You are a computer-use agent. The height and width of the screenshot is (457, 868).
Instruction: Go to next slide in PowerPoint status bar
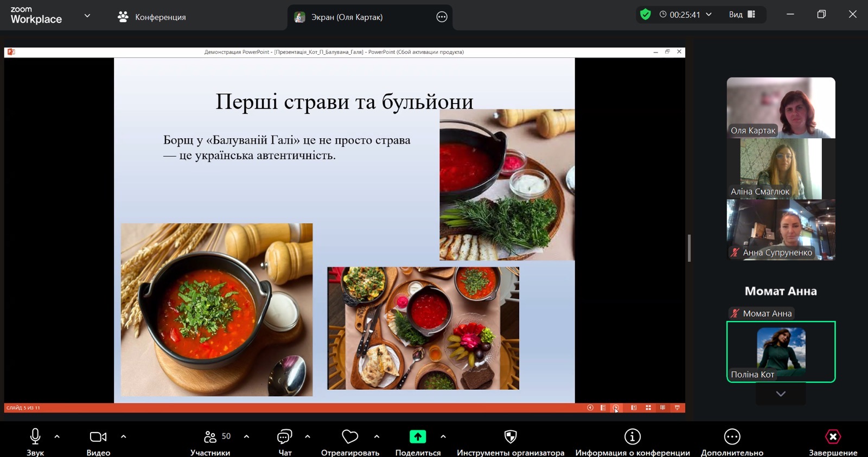[x=616, y=408]
